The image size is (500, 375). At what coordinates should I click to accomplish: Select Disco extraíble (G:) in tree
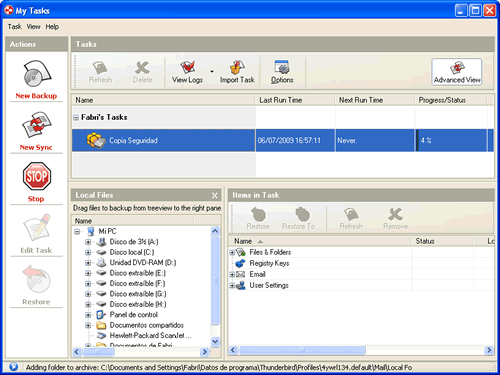point(138,294)
